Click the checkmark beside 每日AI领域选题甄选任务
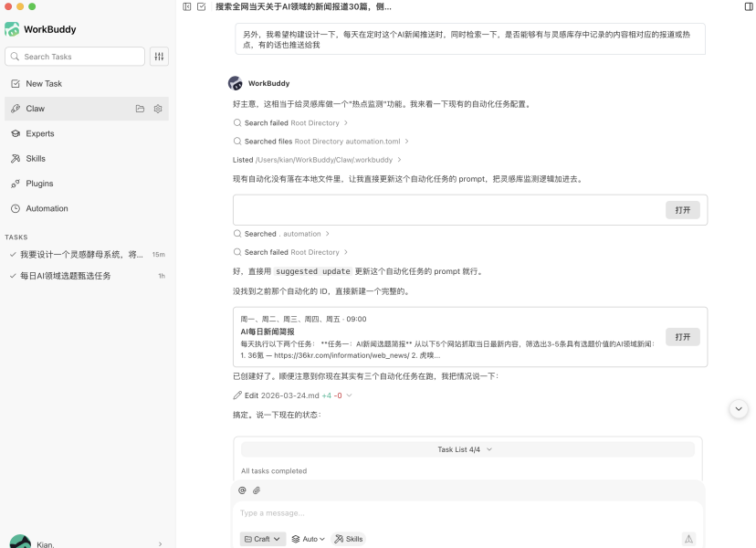 tap(13, 275)
